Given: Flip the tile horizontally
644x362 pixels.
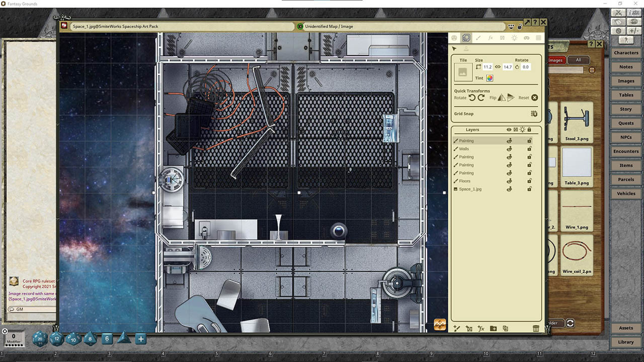Looking at the screenshot, I should coord(502,98).
